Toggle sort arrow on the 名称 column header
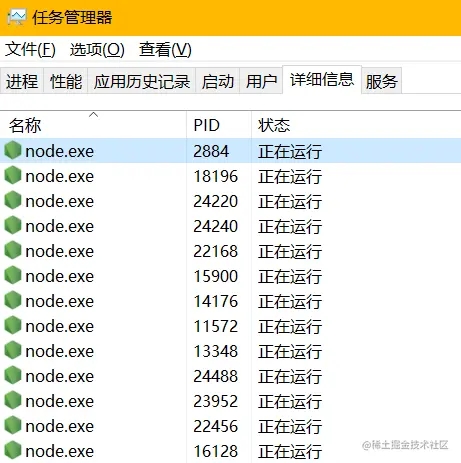Image resolution: width=461 pixels, height=463 pixels. [x=94, y=115]
